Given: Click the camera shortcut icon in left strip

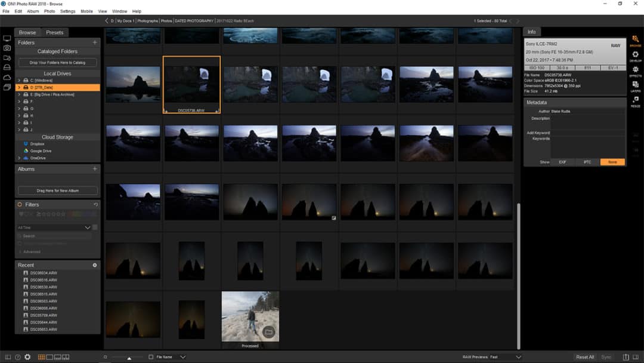Looking at the screenshot, I should point(7,48).
